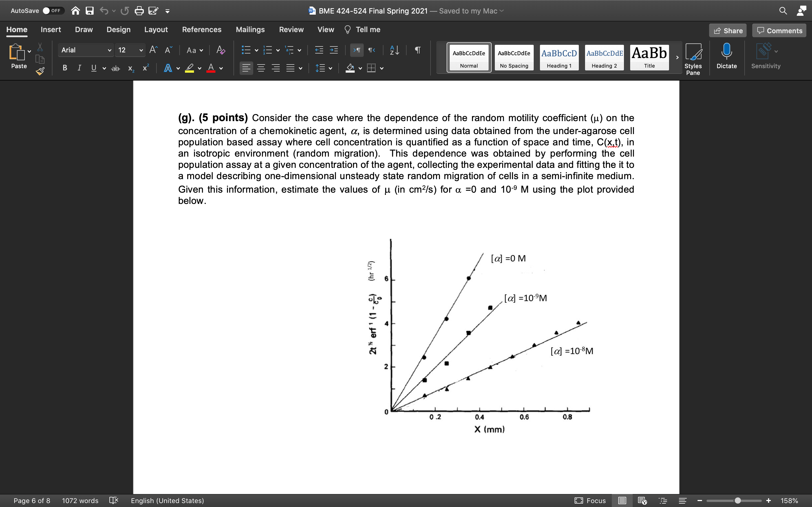
Task: Click the Bullets list icon
Action: [244, 51]
